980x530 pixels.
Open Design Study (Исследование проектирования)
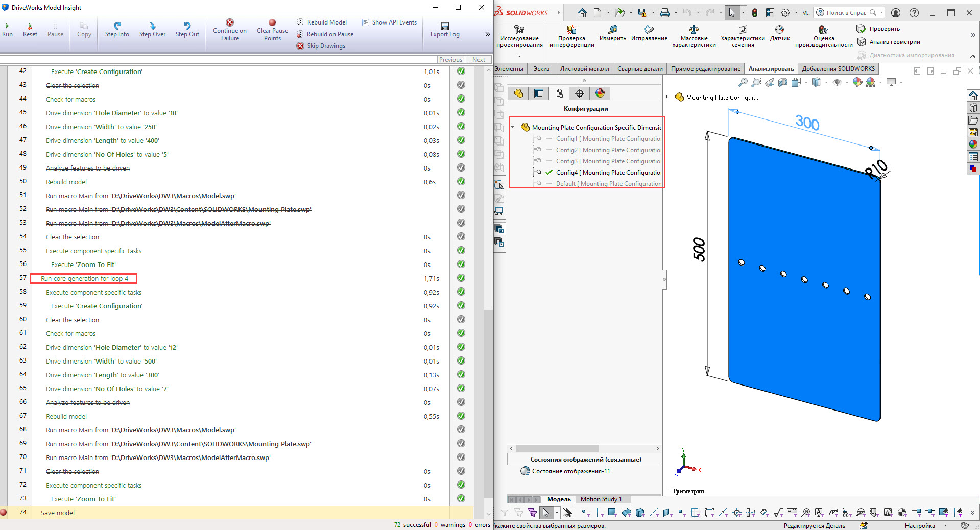[x=519, y=36]
